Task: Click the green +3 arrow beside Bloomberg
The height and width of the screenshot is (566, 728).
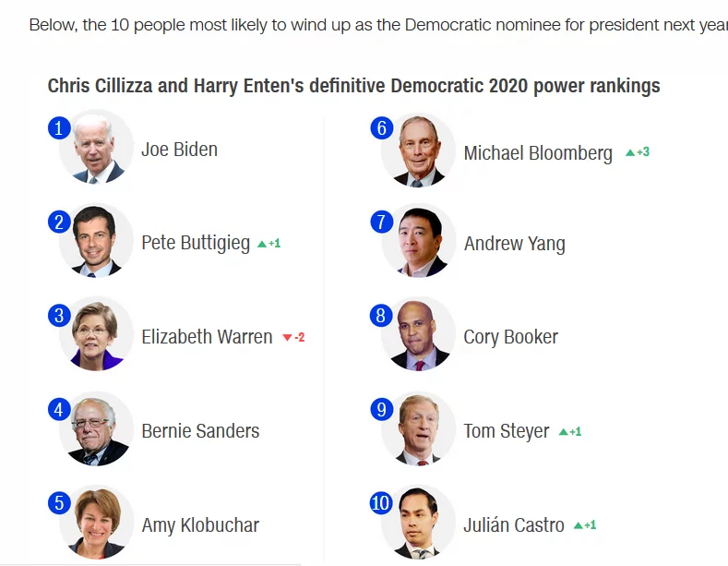Action: click(638, 152)
